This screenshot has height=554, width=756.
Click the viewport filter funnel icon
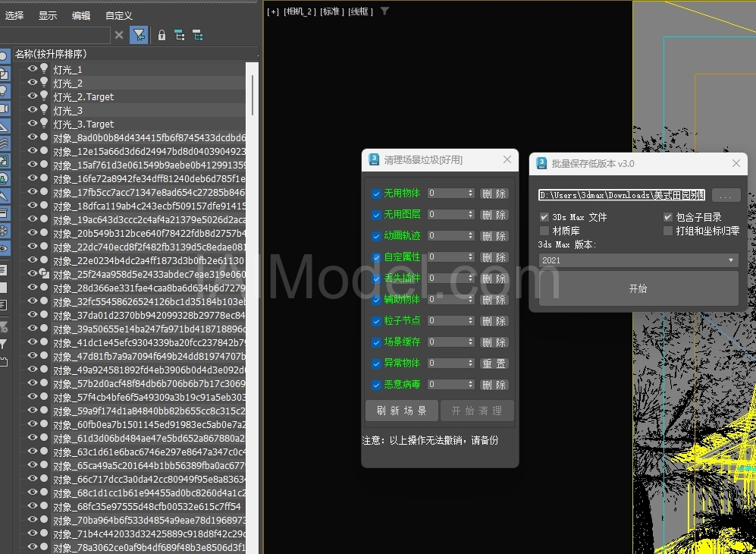[384, 11]
